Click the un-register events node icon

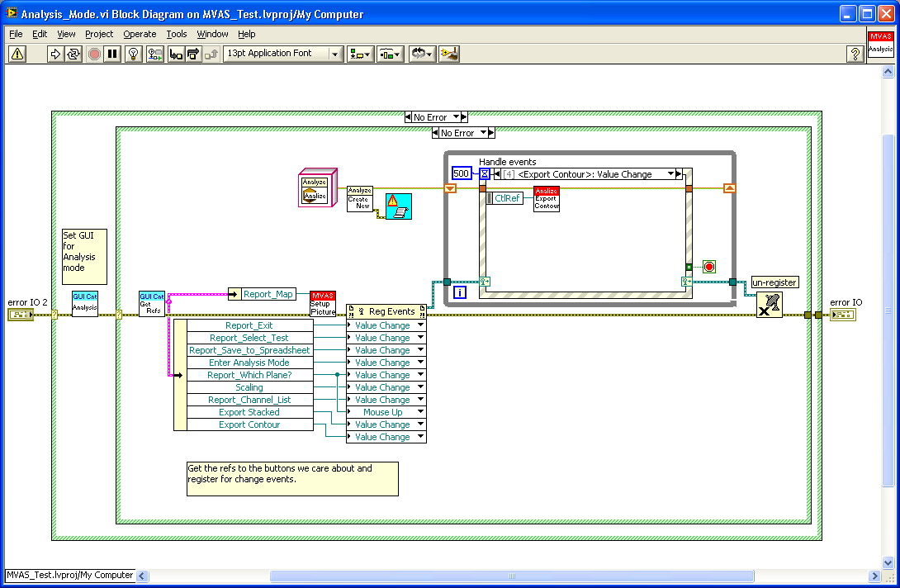click(x=769, y=305)
